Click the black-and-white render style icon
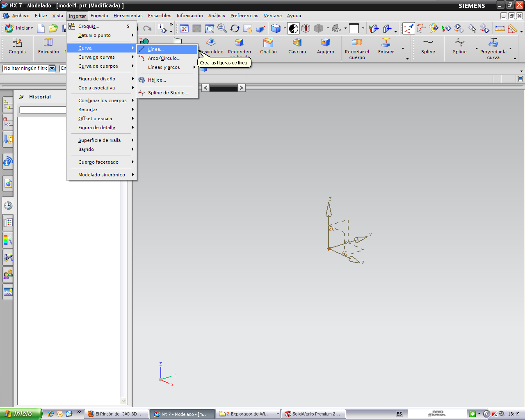This screenshot has height=420, width=525. click(294, 28)
